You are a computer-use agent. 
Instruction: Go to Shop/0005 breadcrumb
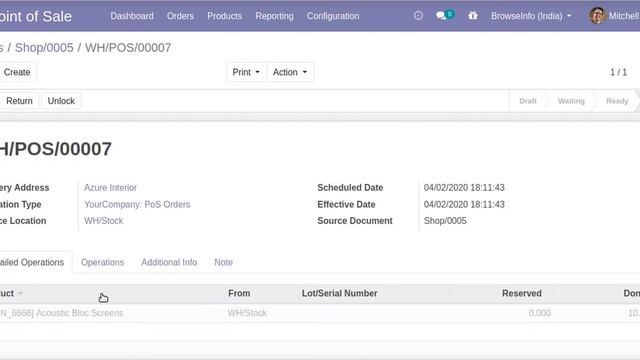[x=44, y=48]
